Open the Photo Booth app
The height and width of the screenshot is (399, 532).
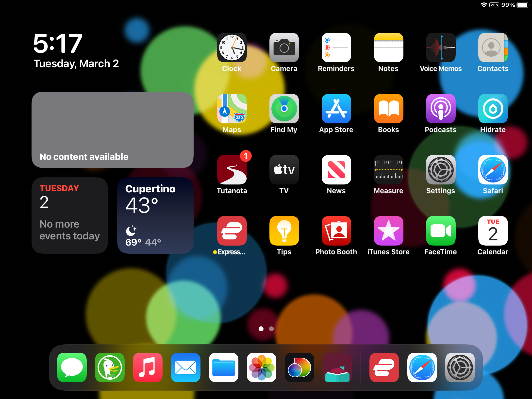(x=336, y=231)
